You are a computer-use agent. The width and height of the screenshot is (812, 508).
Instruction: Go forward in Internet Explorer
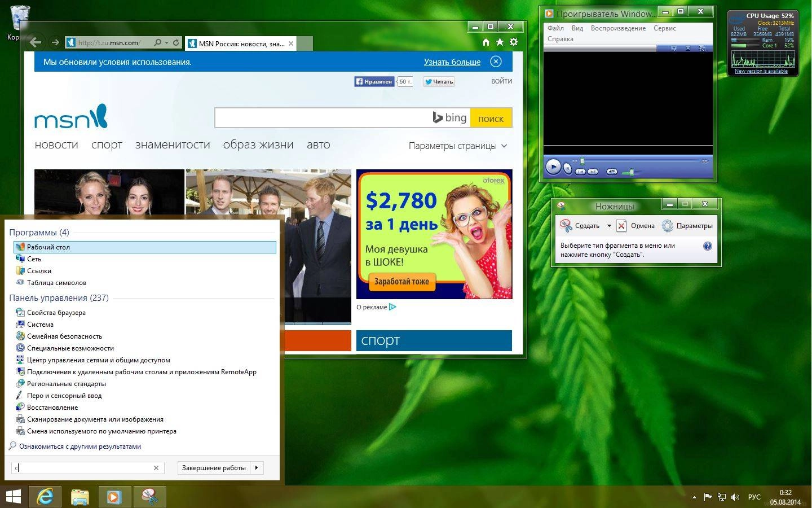coord(55,42)
